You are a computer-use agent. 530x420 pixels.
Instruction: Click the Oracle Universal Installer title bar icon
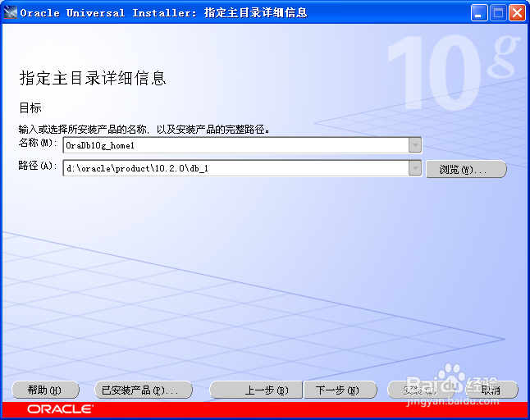pyautogui.click(x=10, y=12)
